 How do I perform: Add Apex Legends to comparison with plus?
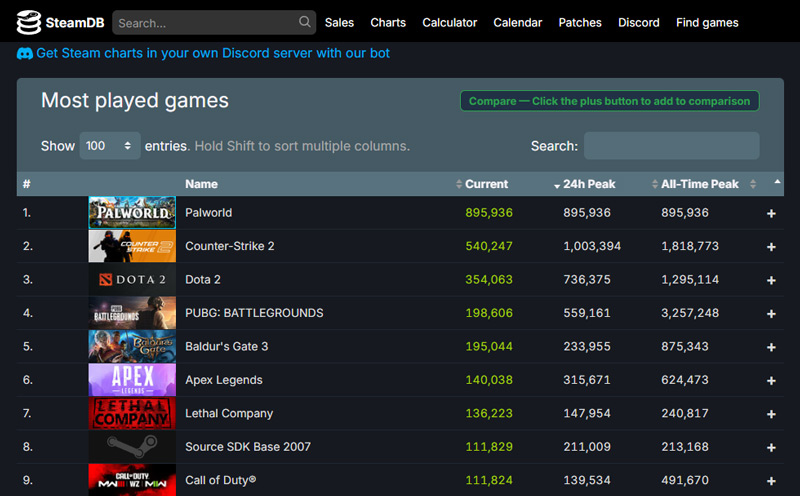(771, 381)
